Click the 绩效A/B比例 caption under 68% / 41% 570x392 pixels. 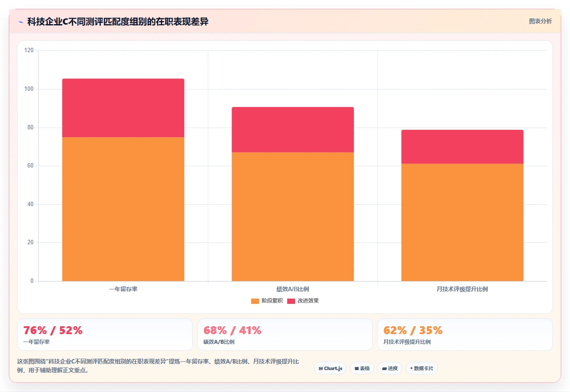point(219,342)
